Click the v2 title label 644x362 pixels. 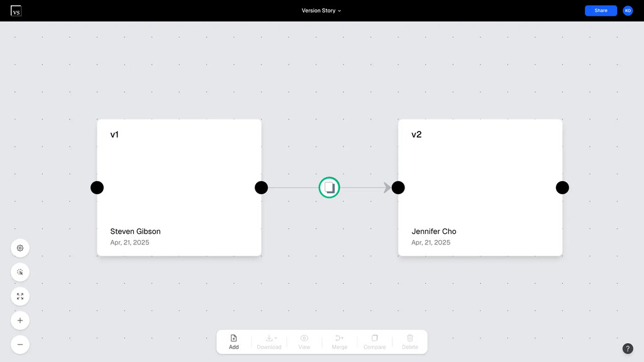tap(416, 134)
